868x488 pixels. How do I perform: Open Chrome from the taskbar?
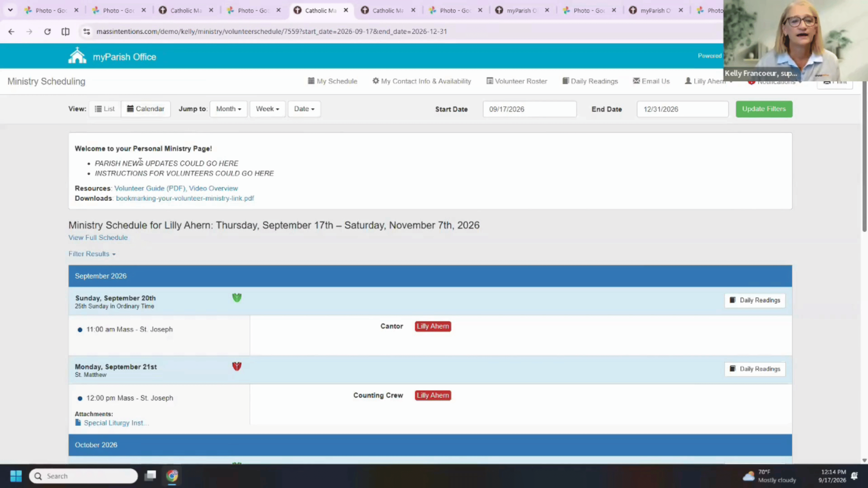coord(172,476)
